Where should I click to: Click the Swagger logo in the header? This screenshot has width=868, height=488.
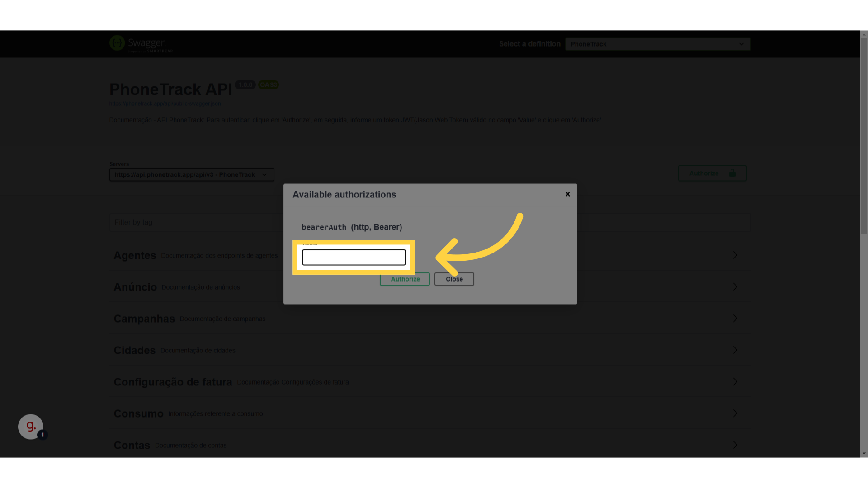click(x=141, y=44)
